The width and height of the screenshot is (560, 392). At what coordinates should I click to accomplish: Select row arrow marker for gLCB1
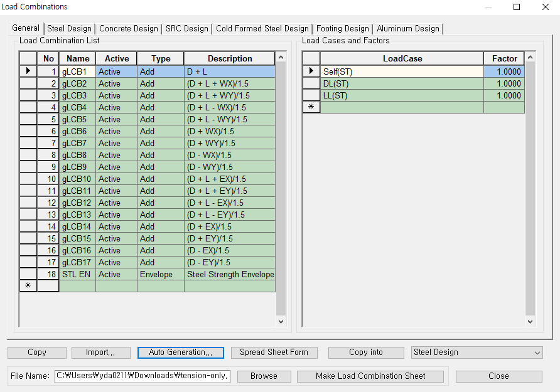click(x=28, y=72)
